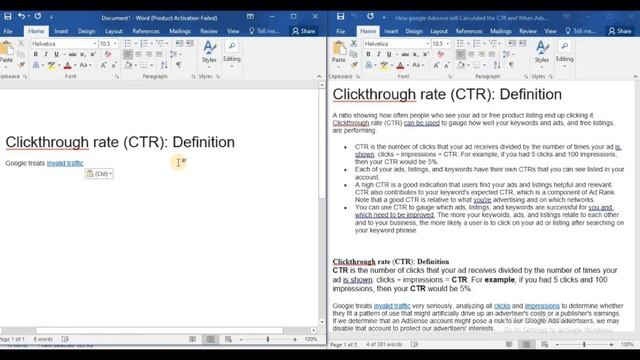Click Format Painter in the right window
The image size is (640, 360).
pyautogui.click(x=354, y=65)
